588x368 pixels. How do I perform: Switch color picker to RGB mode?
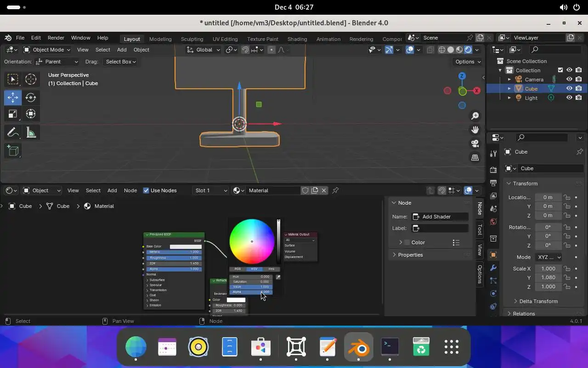tap(237, 269)
